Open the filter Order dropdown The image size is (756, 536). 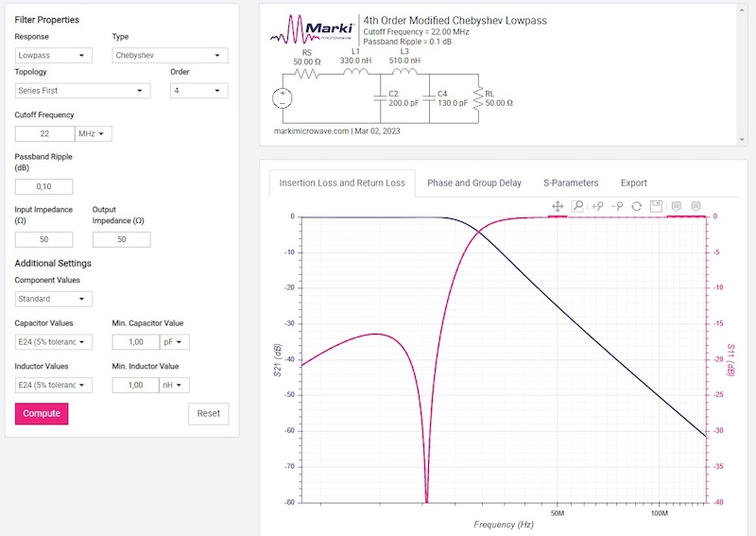(x=198, y=91)
